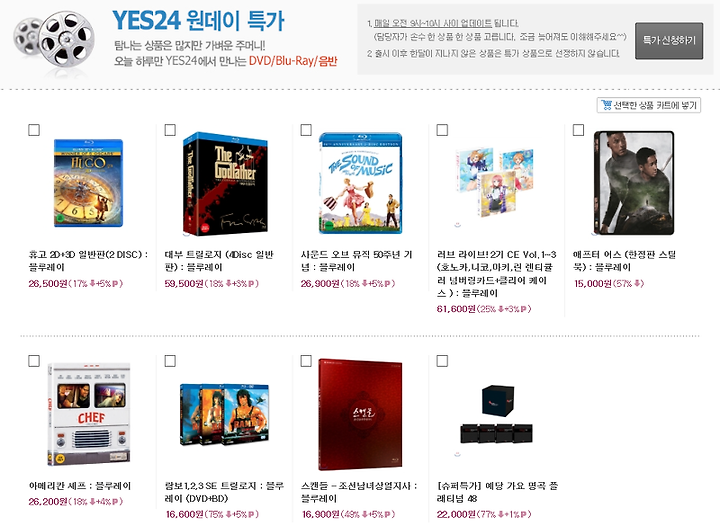Screen dimensions: 720x526
Task: Open the 러브 라이브! 2기 CE title link
Action: [x=496, y=274]
